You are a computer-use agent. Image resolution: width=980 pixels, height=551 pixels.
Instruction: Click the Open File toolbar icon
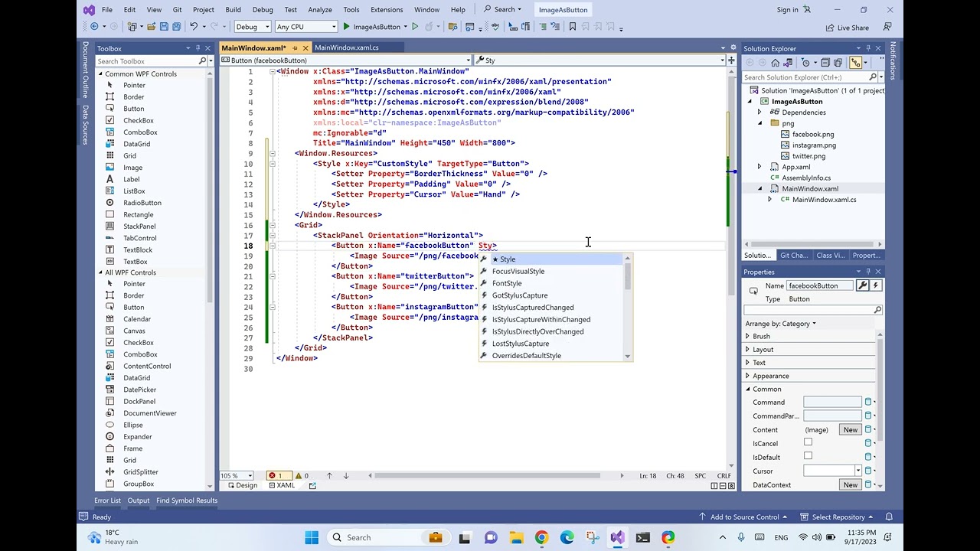150,27
